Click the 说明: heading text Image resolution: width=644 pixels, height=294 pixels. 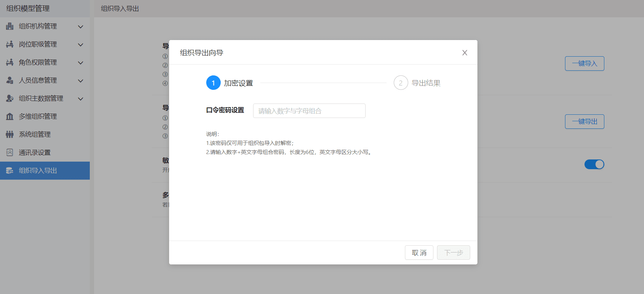pyautogui.click(x=212, y=134)
